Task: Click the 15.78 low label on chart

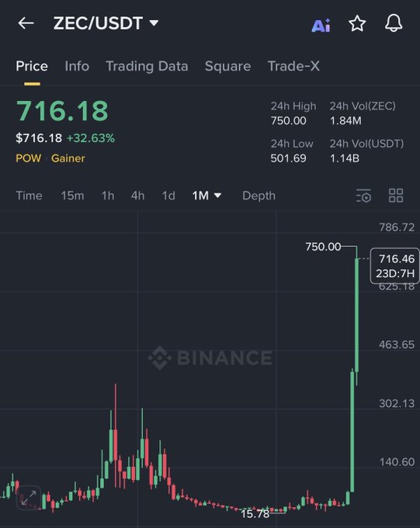Action: tap(255, 514)
